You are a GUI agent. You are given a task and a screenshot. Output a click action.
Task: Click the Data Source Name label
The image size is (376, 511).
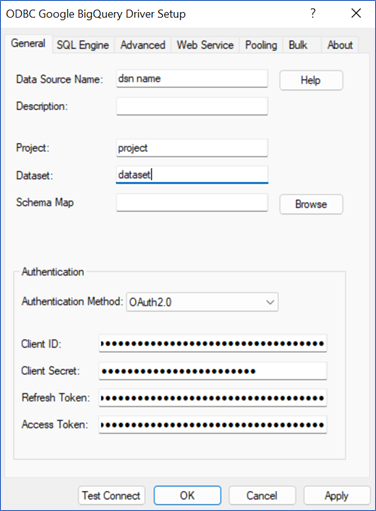(59, 79)
